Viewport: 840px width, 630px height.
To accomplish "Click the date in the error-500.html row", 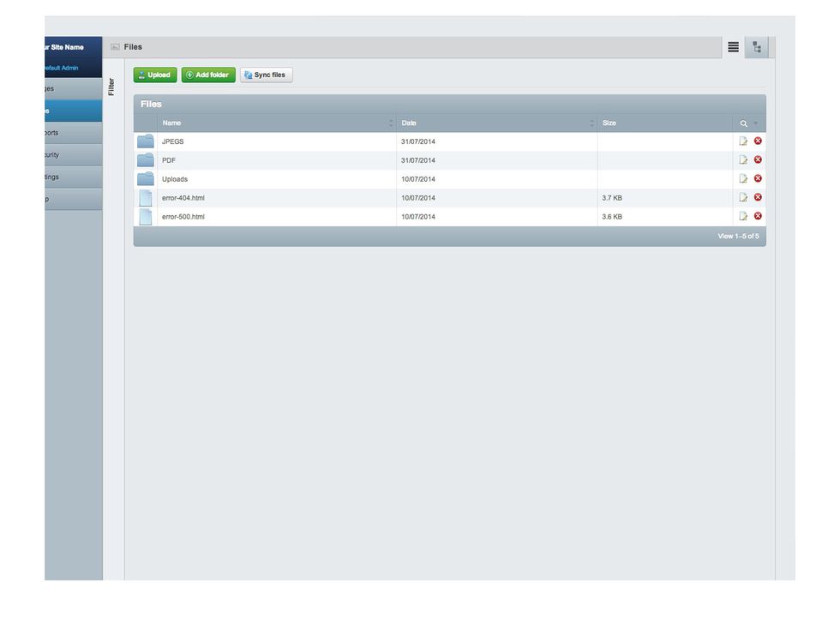I will (418, 216).
